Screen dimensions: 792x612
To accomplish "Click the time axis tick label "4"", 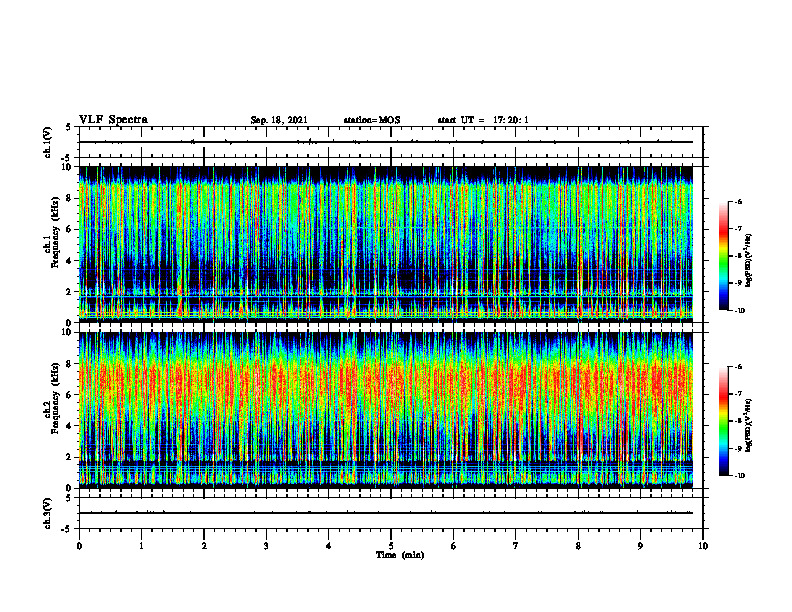I will (x=328, y=546).
